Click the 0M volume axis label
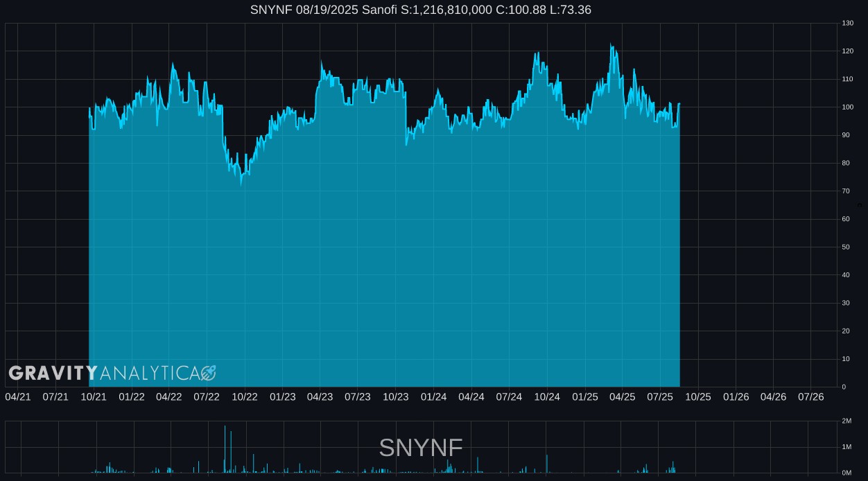This screenshot has height=481, width=868. pyautogui.click(x=847, y=473)
